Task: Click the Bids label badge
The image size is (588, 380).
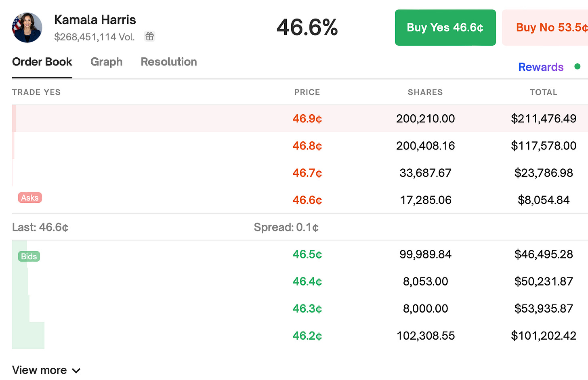Action: 29,256
